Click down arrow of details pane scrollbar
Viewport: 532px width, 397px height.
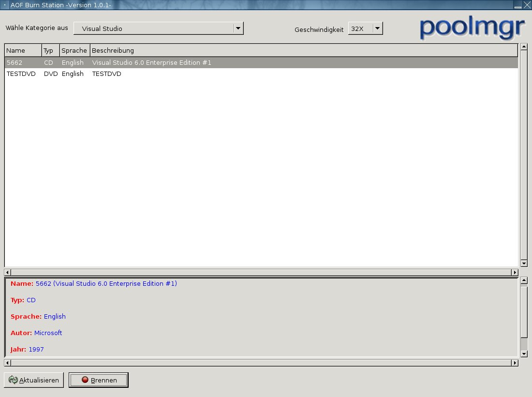(524, 354)
